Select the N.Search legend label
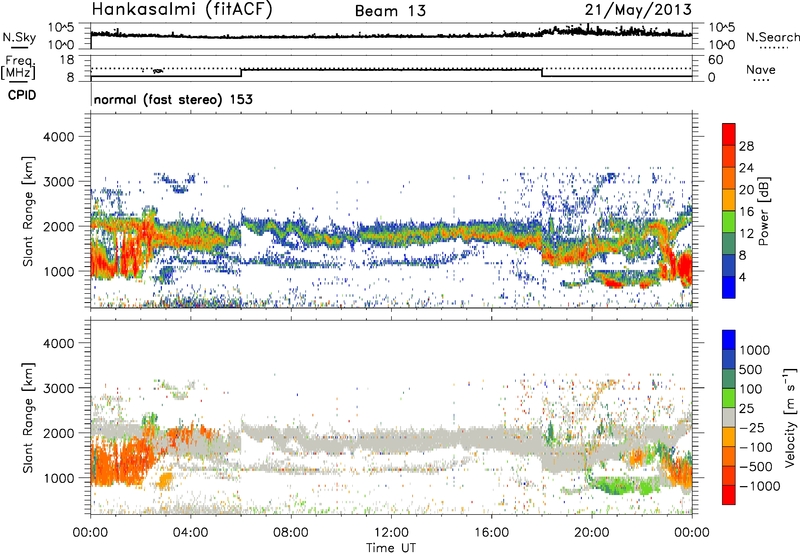The width and height of the screenshot is (800, 554). coord(772,37)
